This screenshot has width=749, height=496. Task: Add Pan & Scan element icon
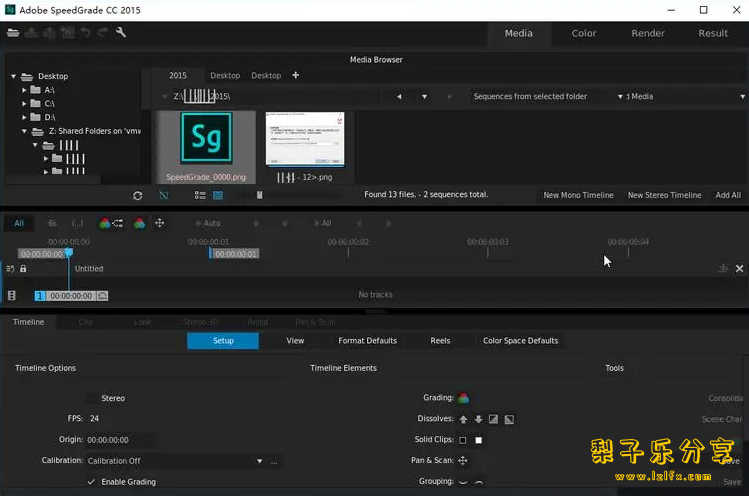[x=462, y=461]
